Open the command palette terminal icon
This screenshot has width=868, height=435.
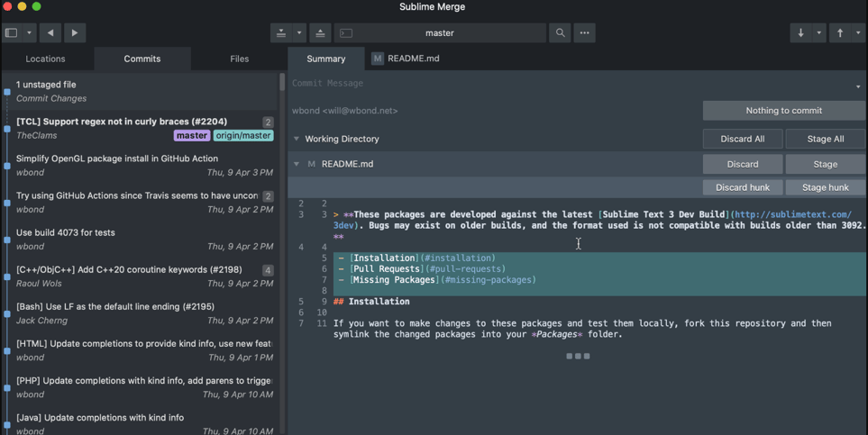[x=346, y=33]
